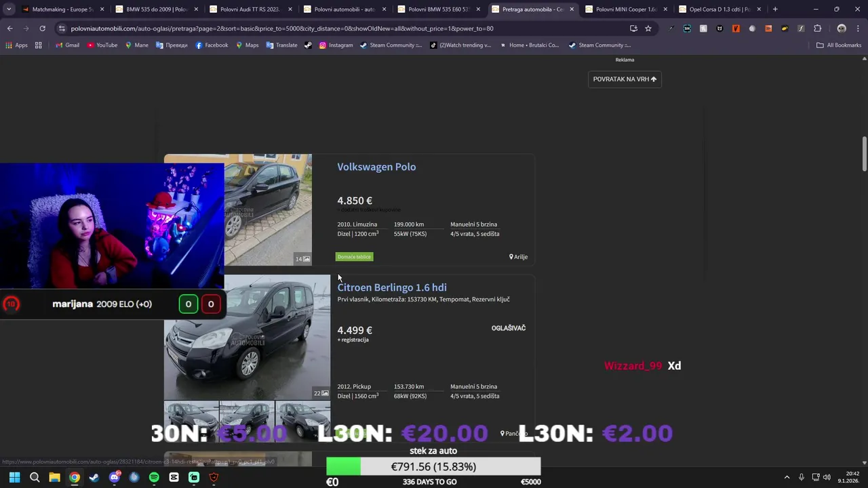Open the YouTube bookmark

102,45
